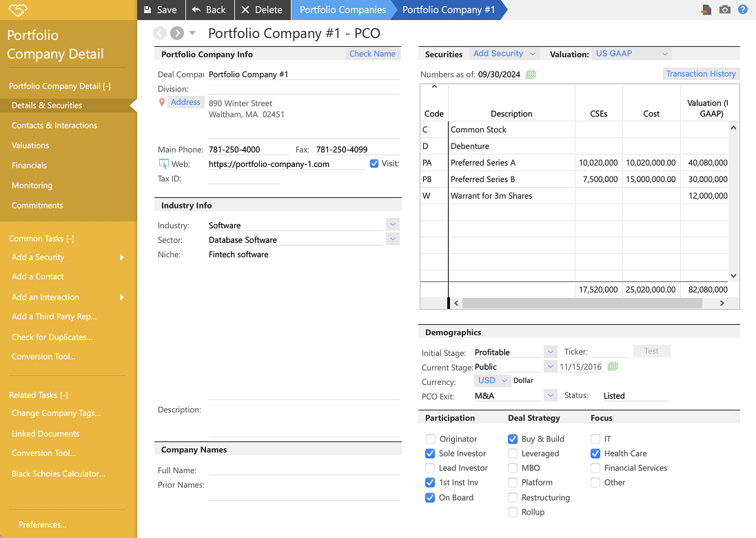756x538 pixels.
Task: Click the Address link button
Action: click(x=185, y=102)
